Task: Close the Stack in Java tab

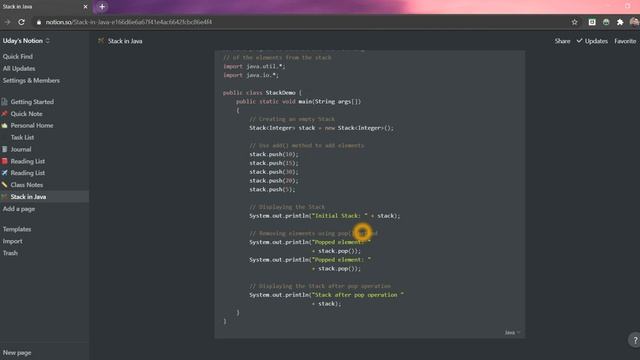Action: (x=85, y=7)
